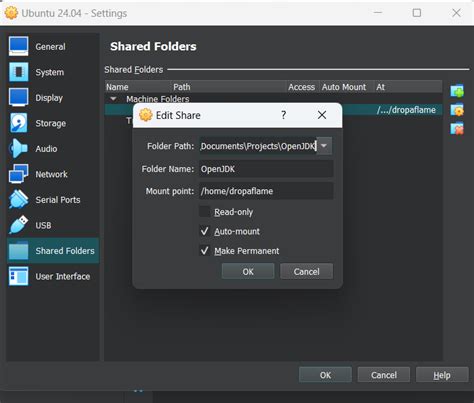This screenshot has width=474, height=403.
Task: Open Help from the Settings window
Action: coord(442,375)
